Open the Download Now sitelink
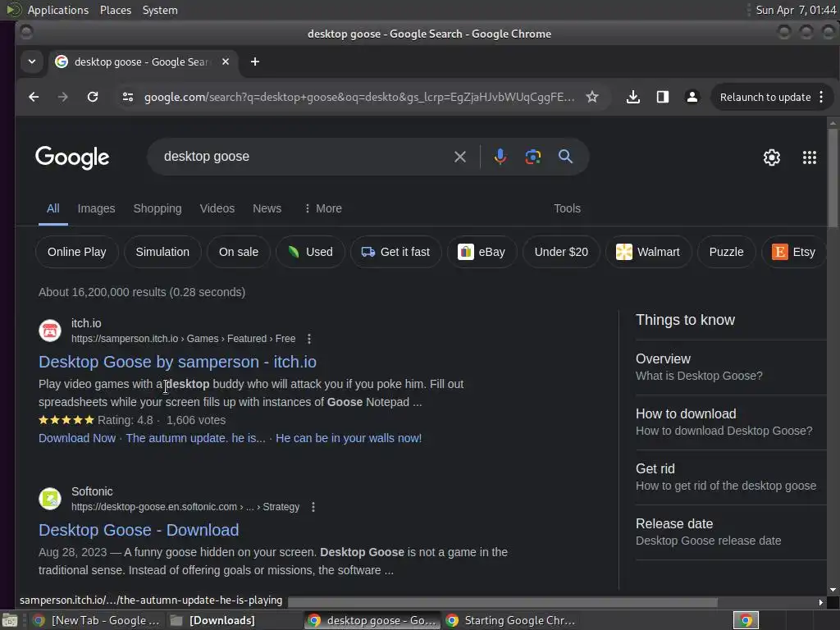This screenshot has height=630, width=840. coord(77,438)
